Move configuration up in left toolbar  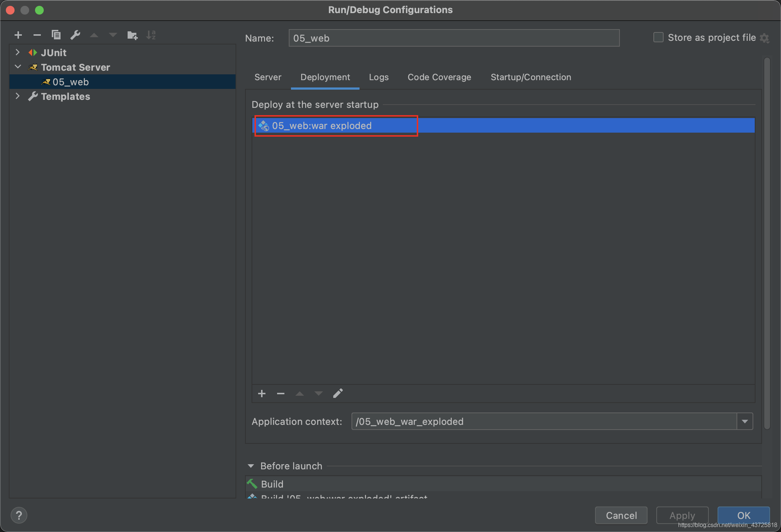94,35
